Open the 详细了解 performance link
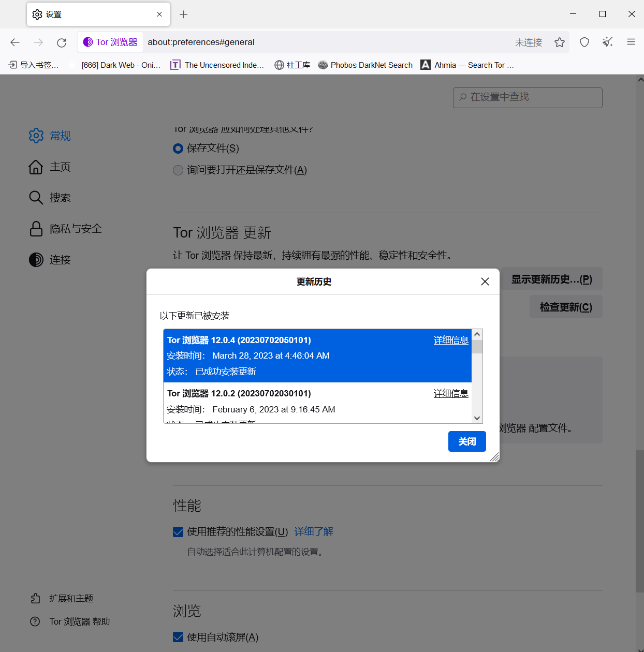The height and width of the screenshot is (652, 644). pos(314,531)
